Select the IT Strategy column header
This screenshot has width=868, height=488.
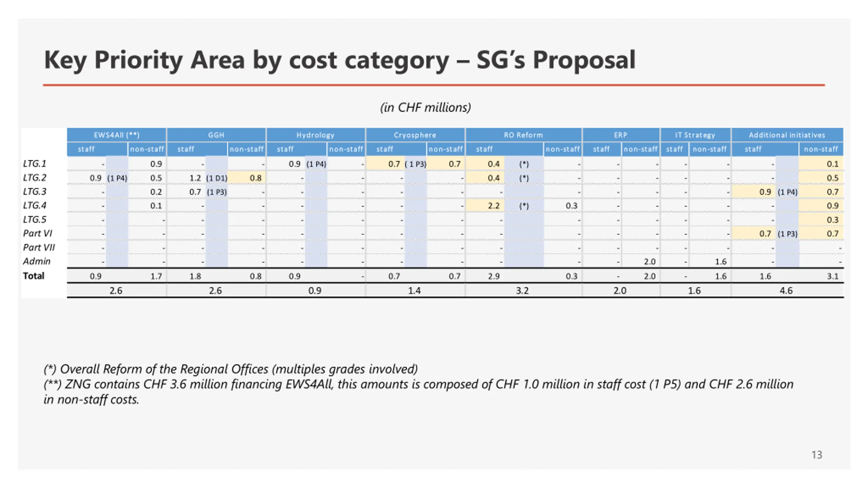[695, 135]
